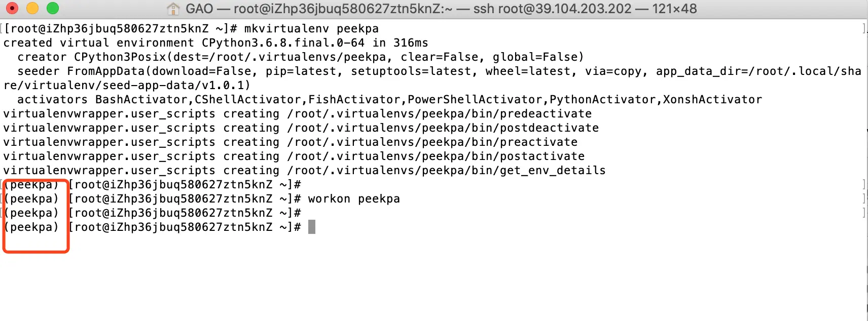The width and height of the screenshot is (868, 321).
Task: Maximize the terminal using the green button
Action: (53, 8)
